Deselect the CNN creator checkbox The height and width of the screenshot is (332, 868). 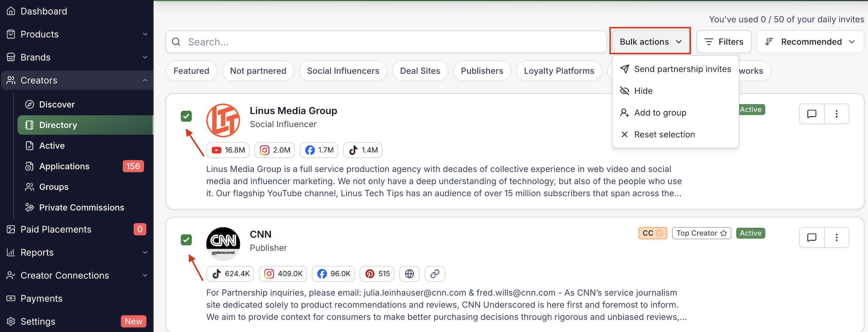tap(186, 240)
